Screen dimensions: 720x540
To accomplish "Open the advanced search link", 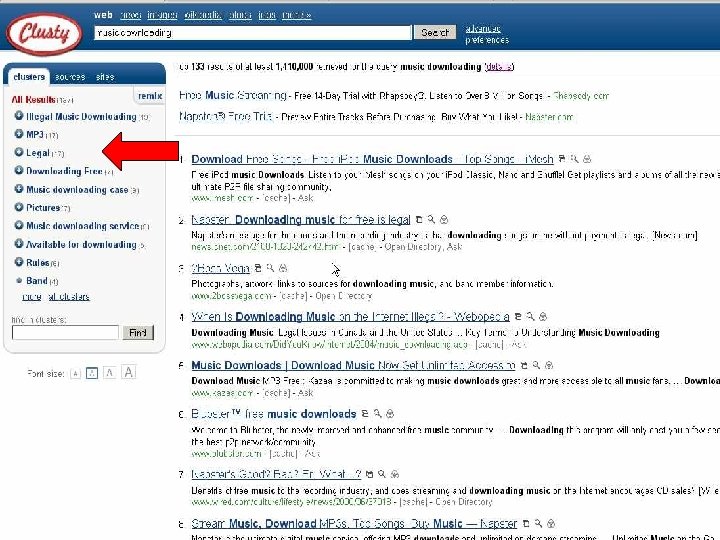I will tap(483, 28).
